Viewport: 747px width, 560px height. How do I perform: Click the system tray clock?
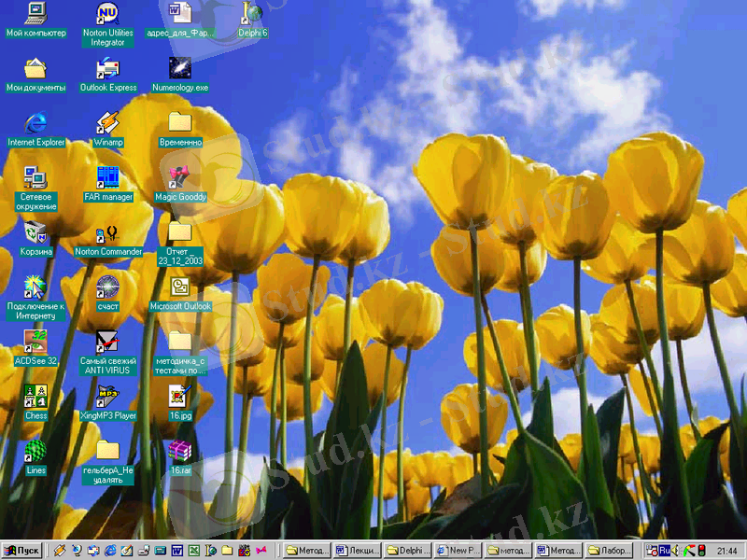(x=727, y=551)
